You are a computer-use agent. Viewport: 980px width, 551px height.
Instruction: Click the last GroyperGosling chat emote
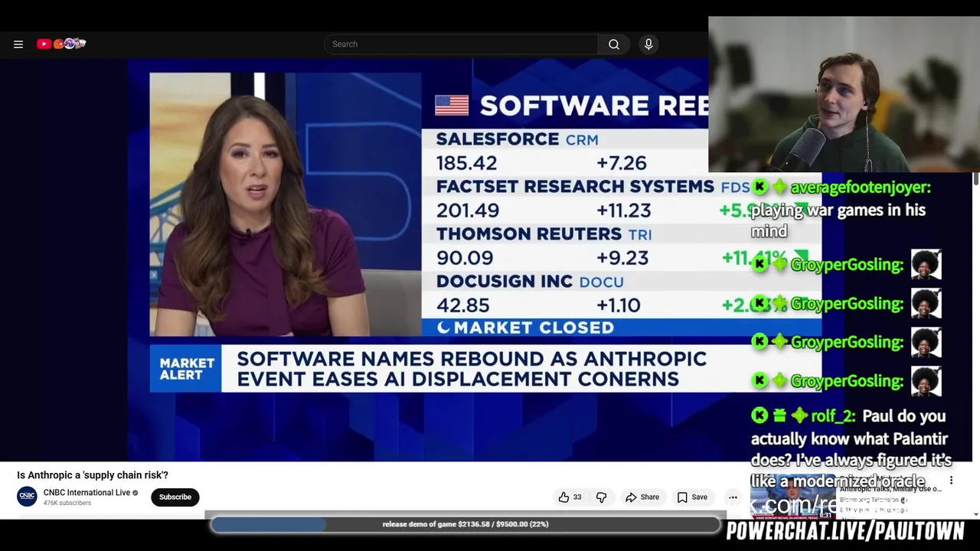[926, 381]
